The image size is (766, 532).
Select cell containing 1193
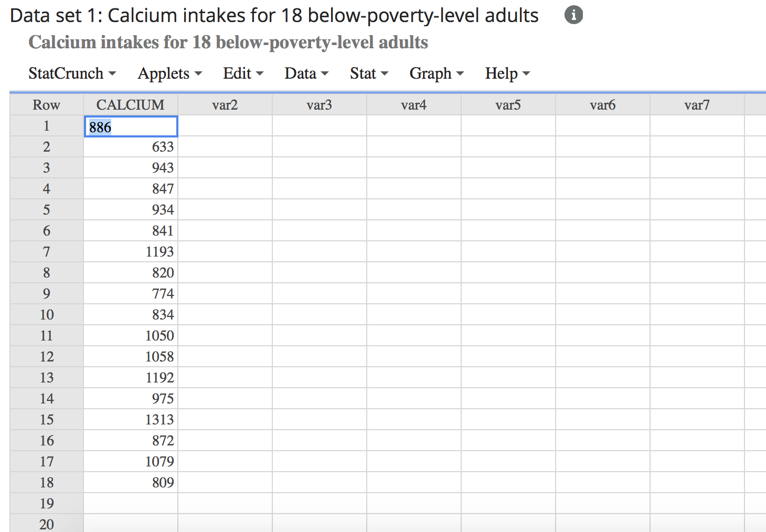pos(131,252)
